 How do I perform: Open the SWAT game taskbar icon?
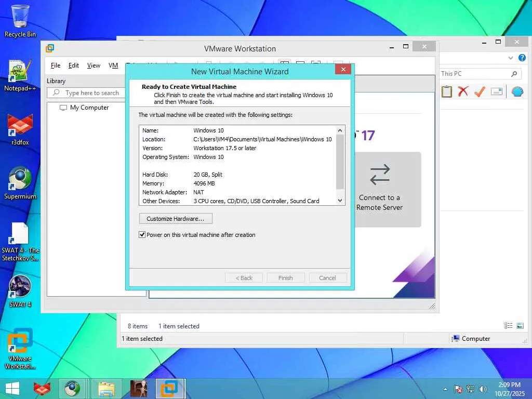point(139,389)
